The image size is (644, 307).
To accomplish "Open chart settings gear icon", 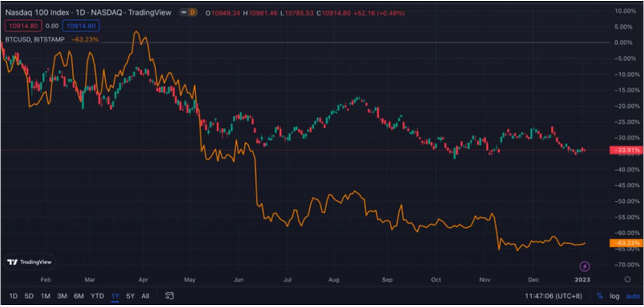I will click(627, 279).
